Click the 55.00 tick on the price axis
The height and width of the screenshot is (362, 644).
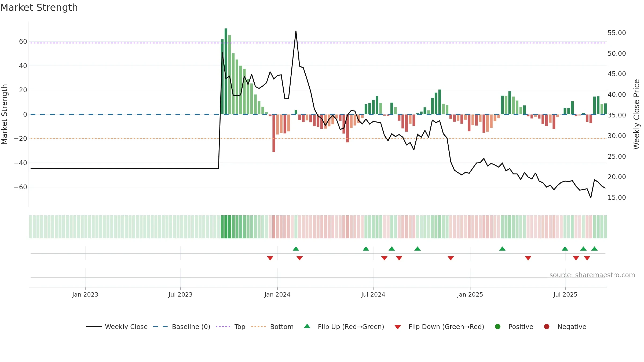point(617,33)
